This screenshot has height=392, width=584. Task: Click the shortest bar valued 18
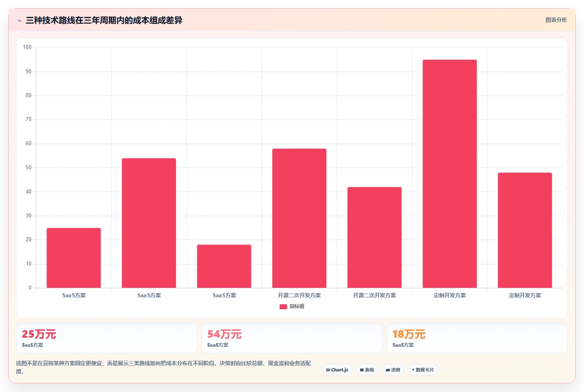click(224, 266)
